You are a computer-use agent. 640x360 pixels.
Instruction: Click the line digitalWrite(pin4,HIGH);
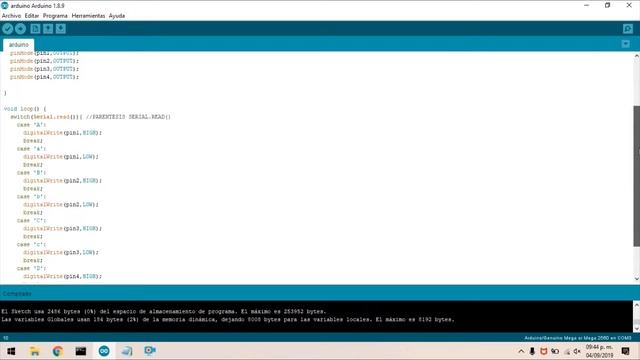(62, 276)
